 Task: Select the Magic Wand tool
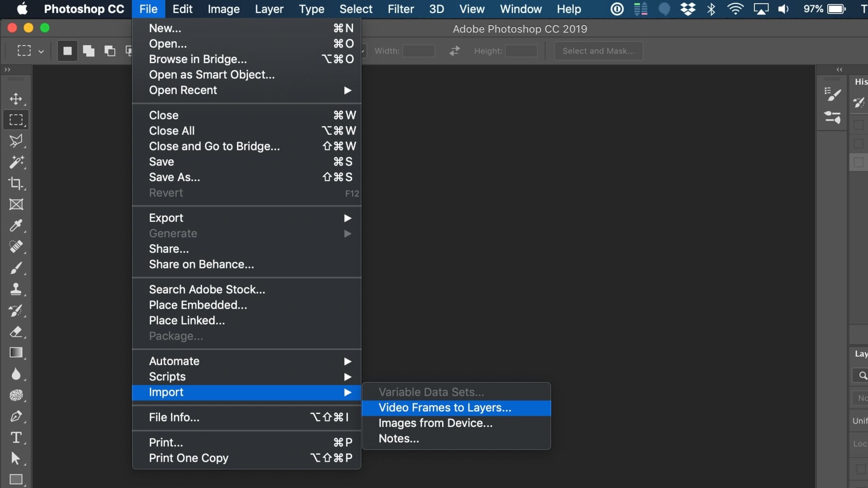[x=17, y=163]
